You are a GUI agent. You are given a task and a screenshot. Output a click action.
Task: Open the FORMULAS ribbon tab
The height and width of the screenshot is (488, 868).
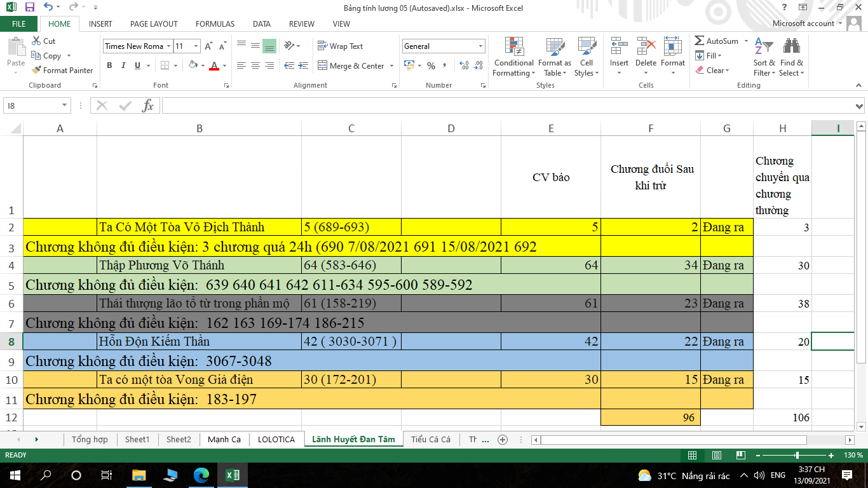coord(215,24)
